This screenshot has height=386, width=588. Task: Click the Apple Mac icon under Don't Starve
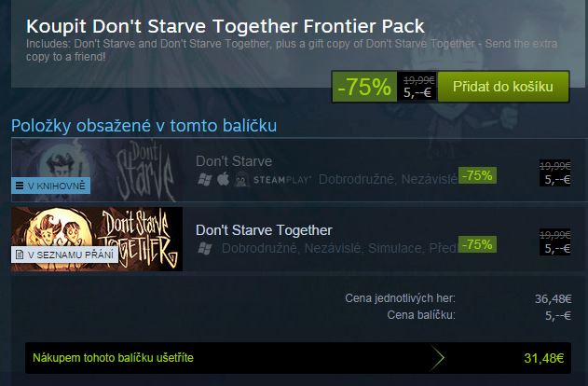pyautogui.click(x=223, y=179)
